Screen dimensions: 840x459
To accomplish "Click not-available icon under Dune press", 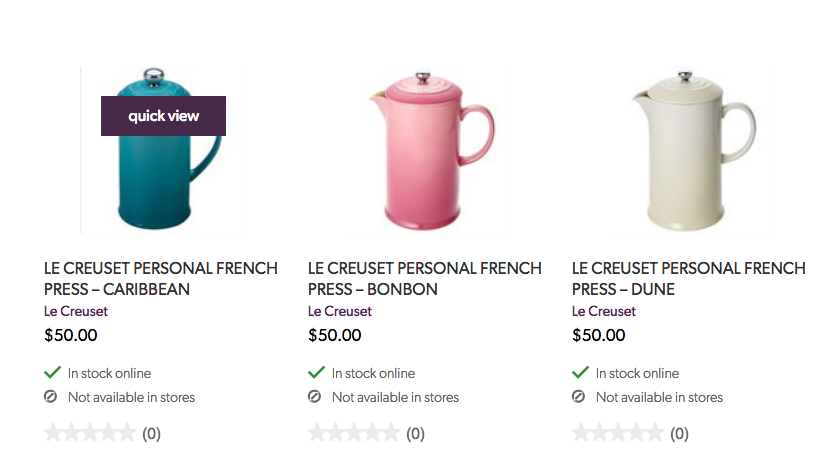I will (x=578, y=397).
